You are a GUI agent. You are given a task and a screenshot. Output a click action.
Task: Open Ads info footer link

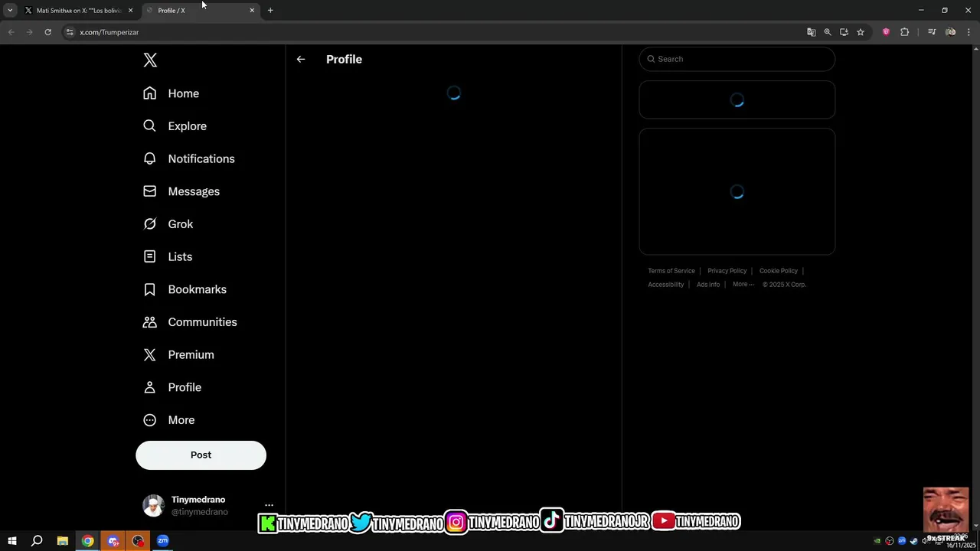pos(708,285)
